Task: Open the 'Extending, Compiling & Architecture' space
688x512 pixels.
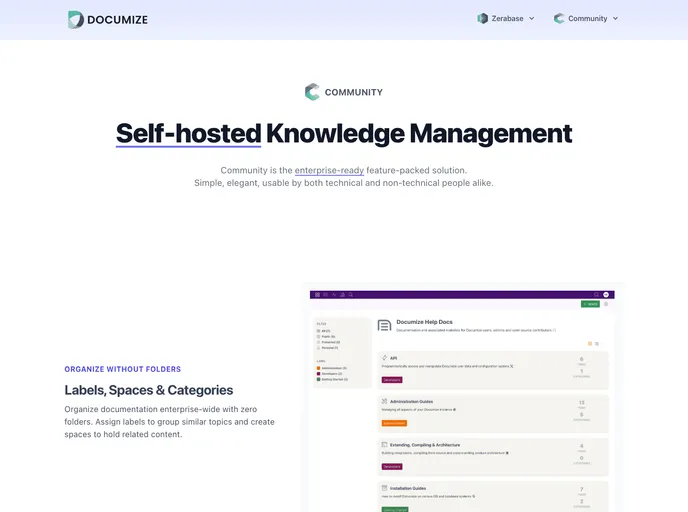Action: pyautogui.click(x=425, y=445)
